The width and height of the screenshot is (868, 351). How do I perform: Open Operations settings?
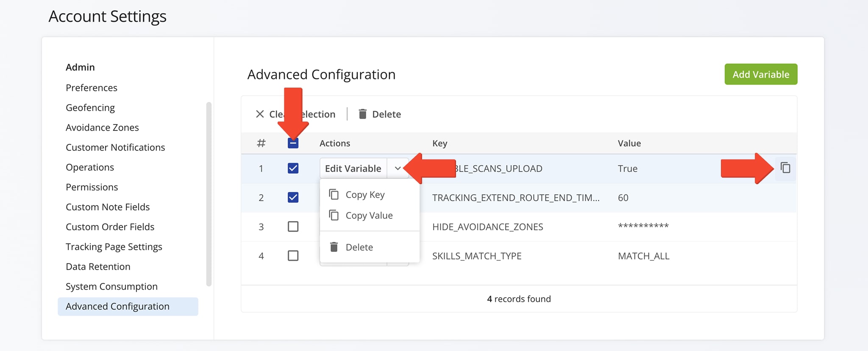click(x=90, y=167)
